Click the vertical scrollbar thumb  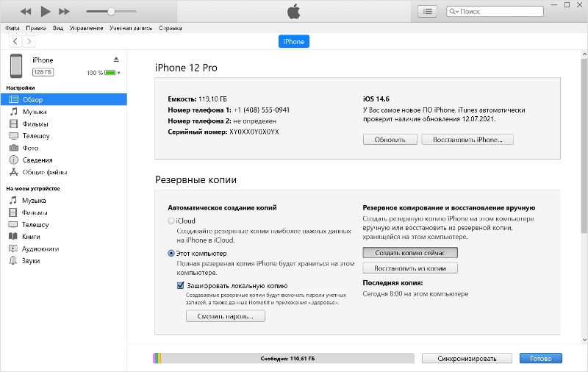tap(584, 146)
